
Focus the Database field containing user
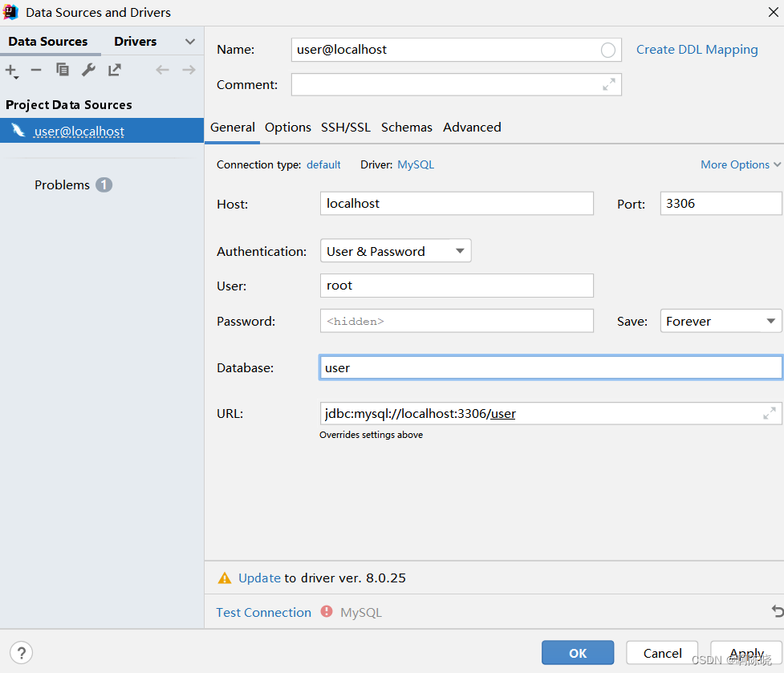(x=550, y=367)
